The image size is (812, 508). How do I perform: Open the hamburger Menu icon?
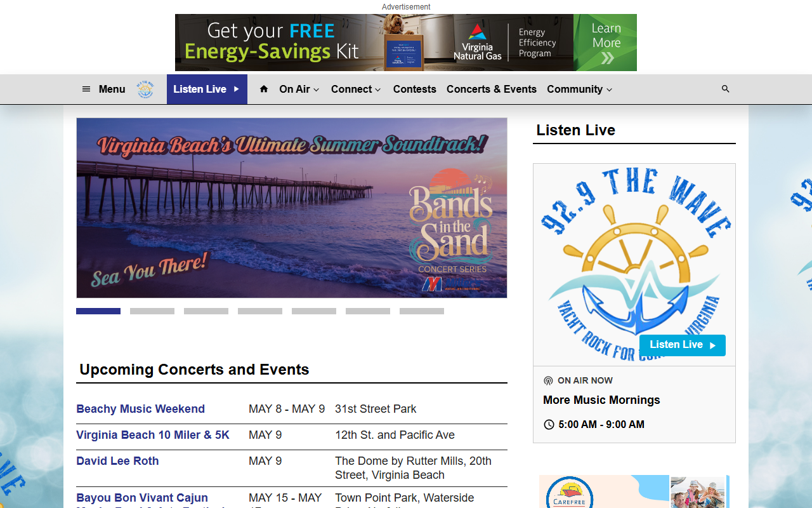pyautogui.click(x=86, y=89)
